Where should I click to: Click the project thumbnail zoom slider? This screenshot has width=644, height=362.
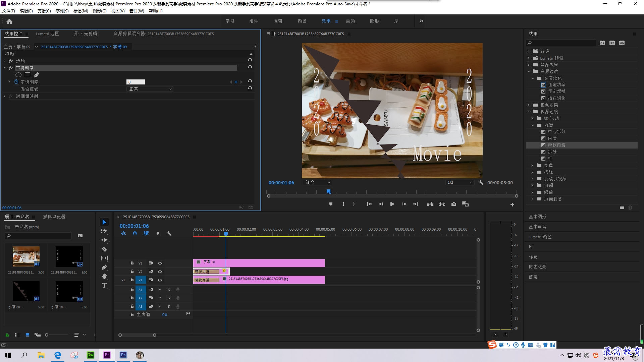click(x=56, y=335)
